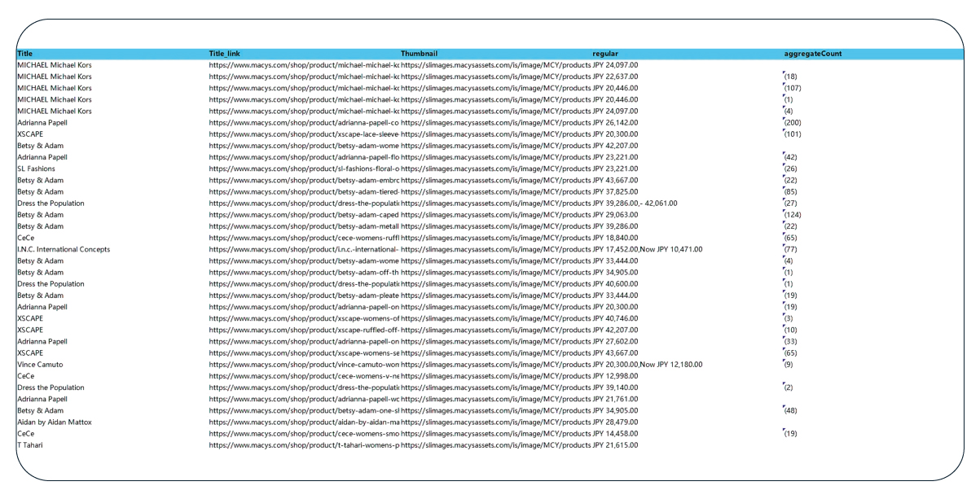
Task: Open the vince-camuto-won product link
Action: (x=304, y=365)
